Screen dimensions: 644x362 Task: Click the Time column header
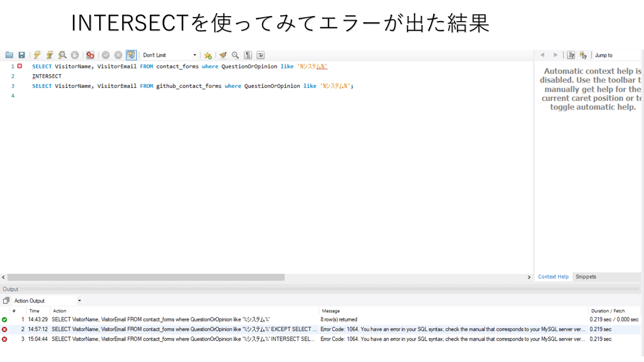[38, 311]
